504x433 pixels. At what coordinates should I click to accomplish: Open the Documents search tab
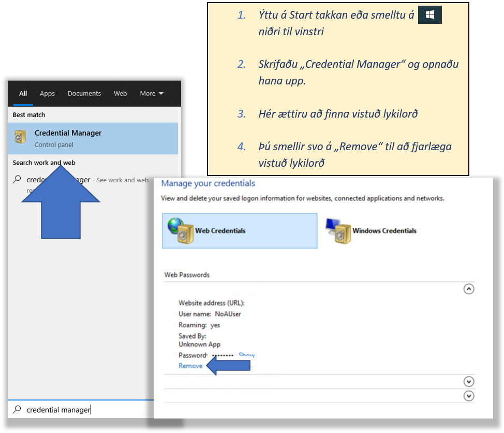click(x=84, y=94)
